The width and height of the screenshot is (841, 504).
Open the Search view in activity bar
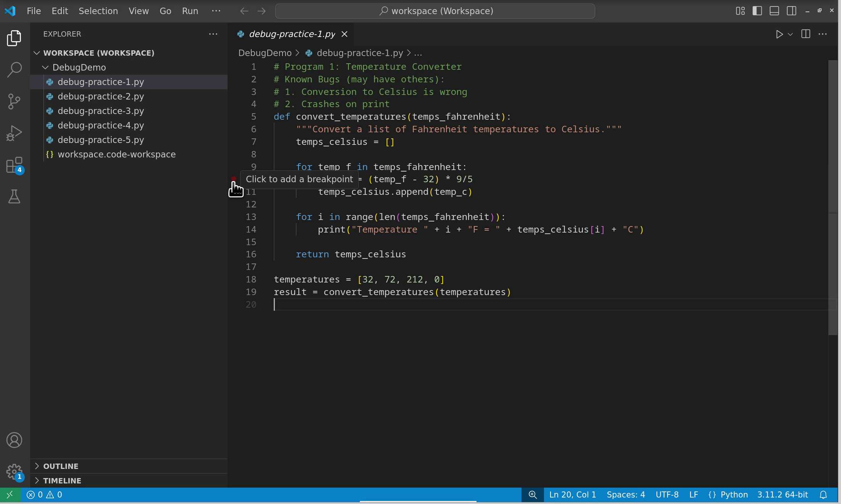tap(14, 70)
